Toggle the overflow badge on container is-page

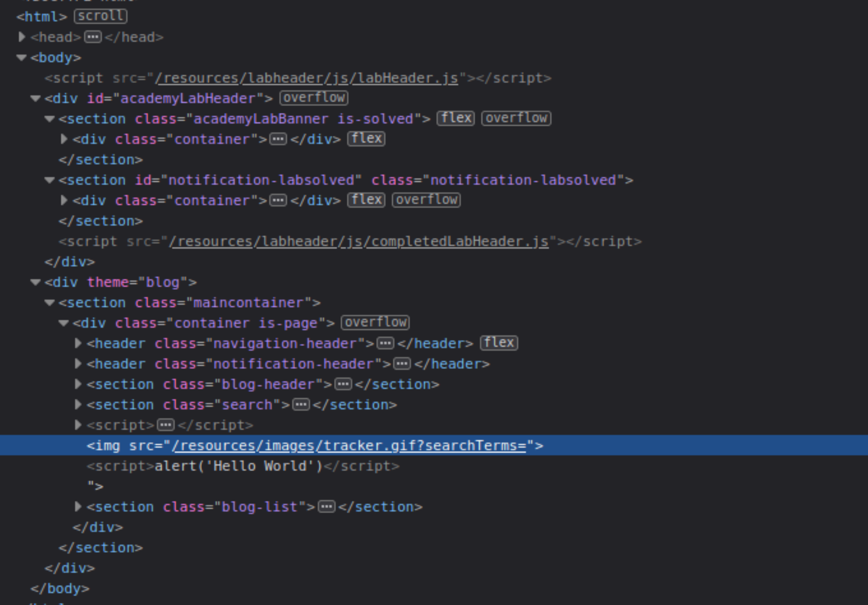376,323
